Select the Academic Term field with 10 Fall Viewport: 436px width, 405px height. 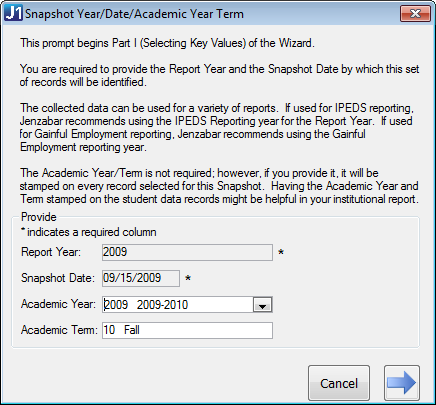click(187, 330)
